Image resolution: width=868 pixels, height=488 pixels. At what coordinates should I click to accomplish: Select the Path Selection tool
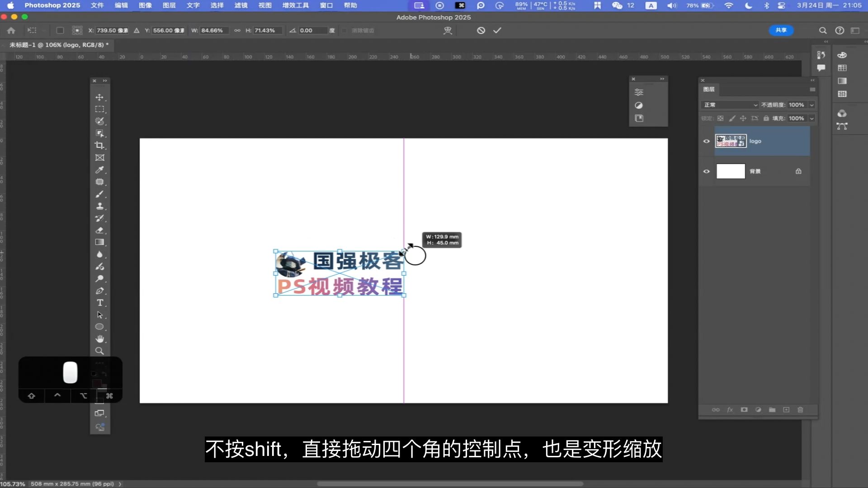point(99,315)
